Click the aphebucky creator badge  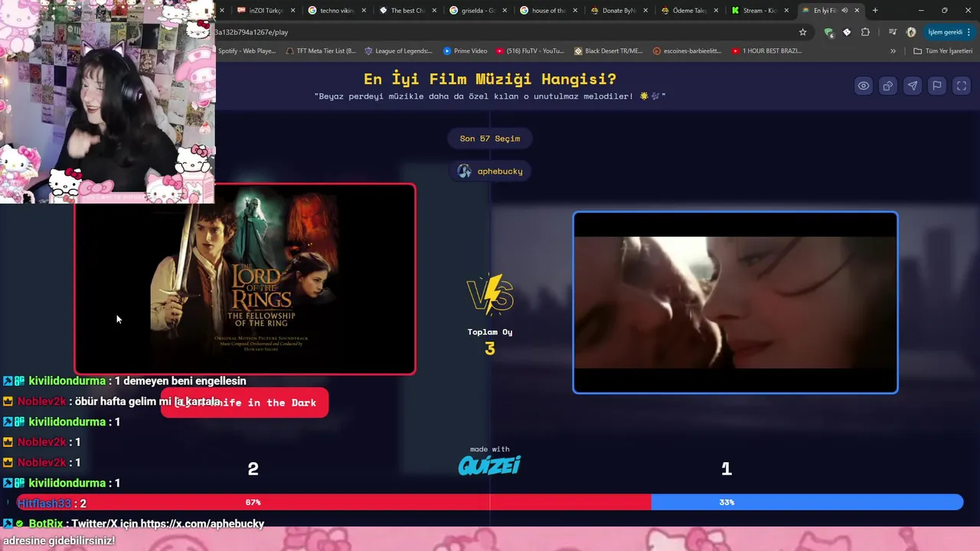490,171
